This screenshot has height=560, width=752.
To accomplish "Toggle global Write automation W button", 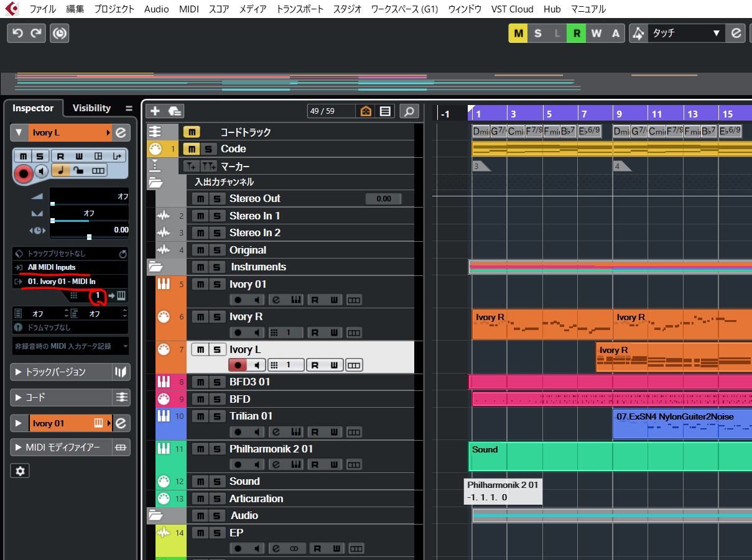I will [596, 34].
